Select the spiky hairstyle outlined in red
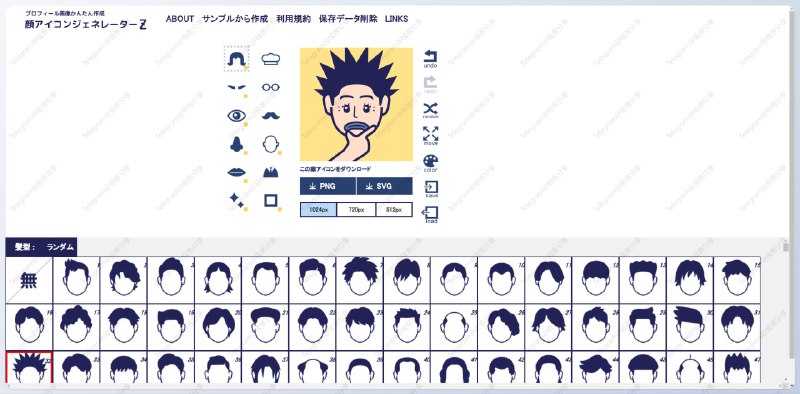Screen dimensions: 800x394 [29, 367]
